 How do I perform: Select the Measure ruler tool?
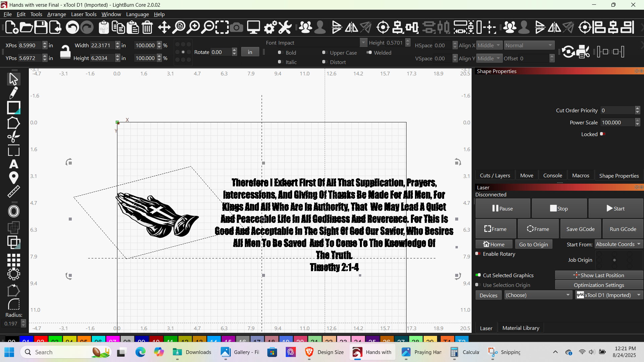point(13,192)
